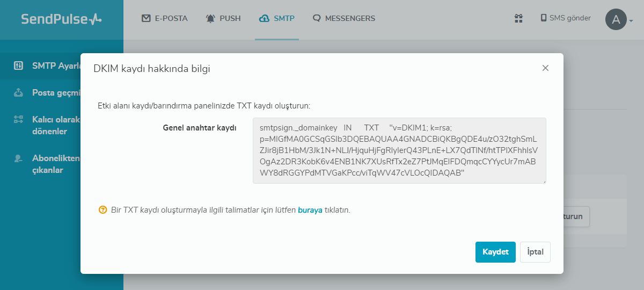This screenshot has width=644, height=290.
Task: Follow the 'buraya' instructions link
Action: [310, 210]
